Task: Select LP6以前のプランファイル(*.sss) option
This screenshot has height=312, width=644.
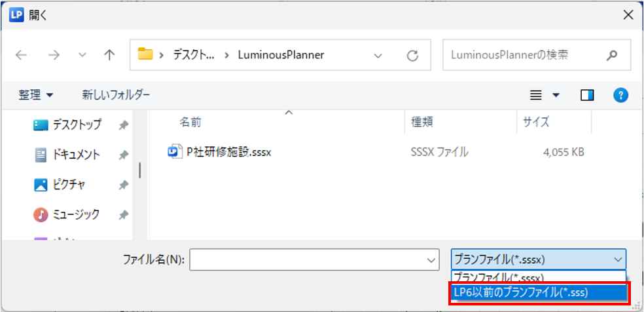Action: pyautogui.click(x=538, y=292)
